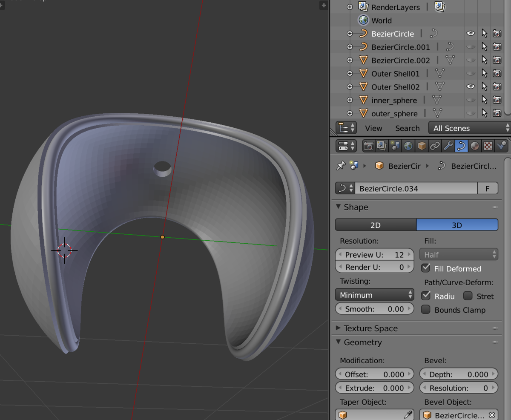Open the Twisting Minimum dropdown
Screen dimensions: 511x420
coord(375,295)
